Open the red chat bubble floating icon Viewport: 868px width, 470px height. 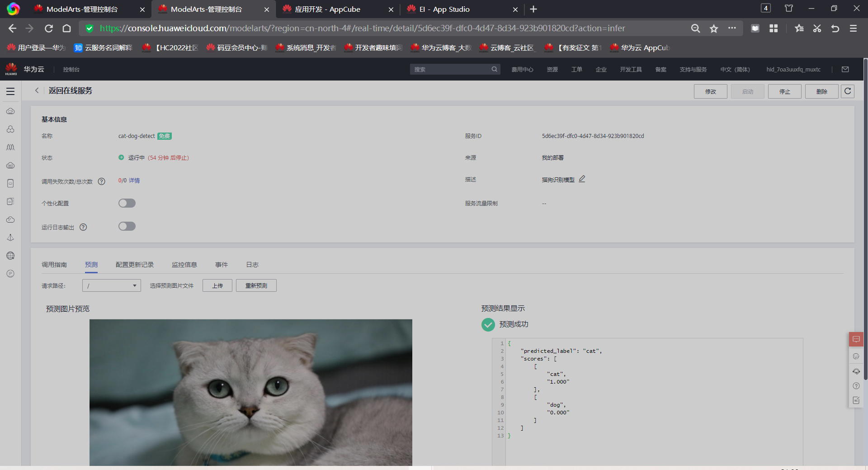(856, 339)
